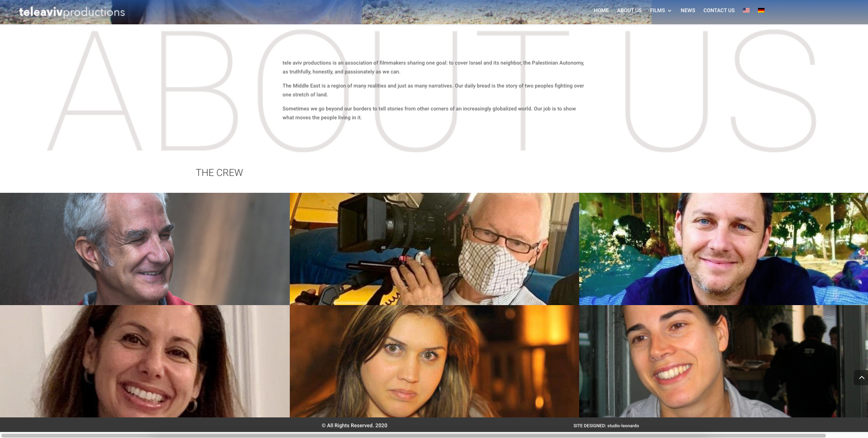Screen dimensions: 868x438
Task: Open photo of smiling gray-haired man in red shirt
Action: pos(145,249)
